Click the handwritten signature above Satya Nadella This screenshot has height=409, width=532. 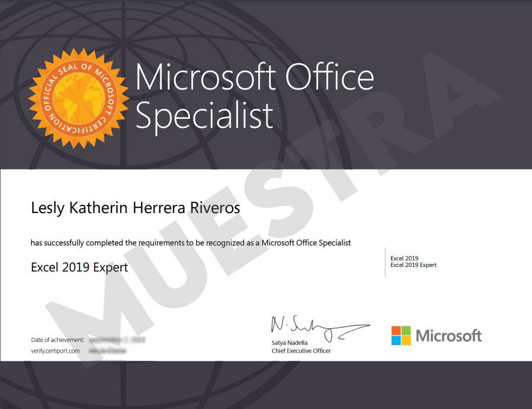coord(320,328)
